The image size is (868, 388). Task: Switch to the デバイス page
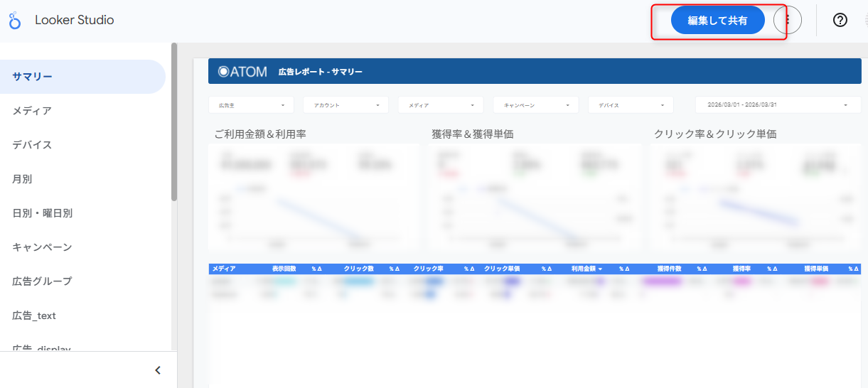33,145
